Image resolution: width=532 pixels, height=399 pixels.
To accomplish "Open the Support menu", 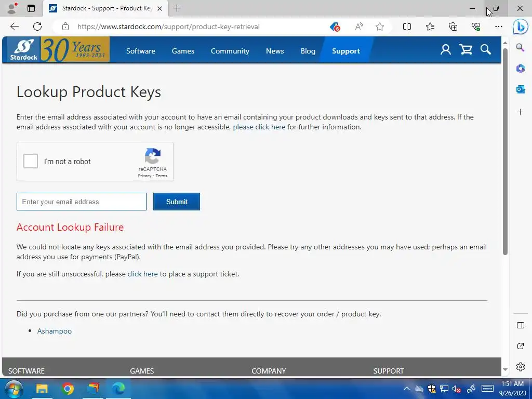I will 345,51.
